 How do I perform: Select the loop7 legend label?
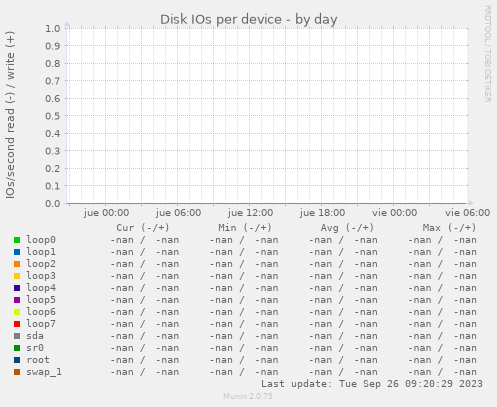[41, 324]
